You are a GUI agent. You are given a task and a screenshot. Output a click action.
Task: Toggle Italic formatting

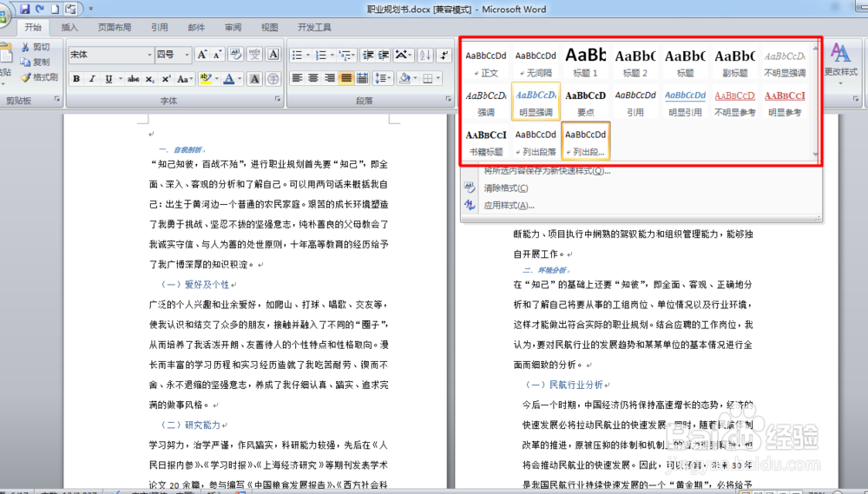coord(93,79)
